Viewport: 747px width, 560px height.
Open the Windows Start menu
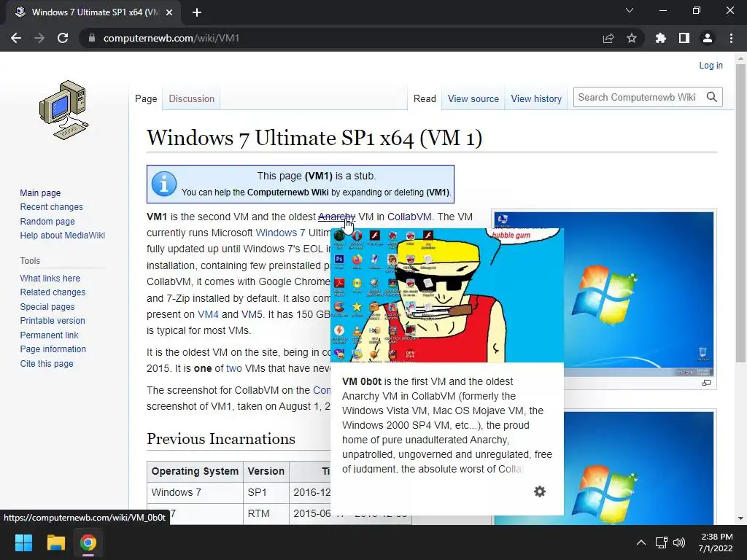pos(23,542)
